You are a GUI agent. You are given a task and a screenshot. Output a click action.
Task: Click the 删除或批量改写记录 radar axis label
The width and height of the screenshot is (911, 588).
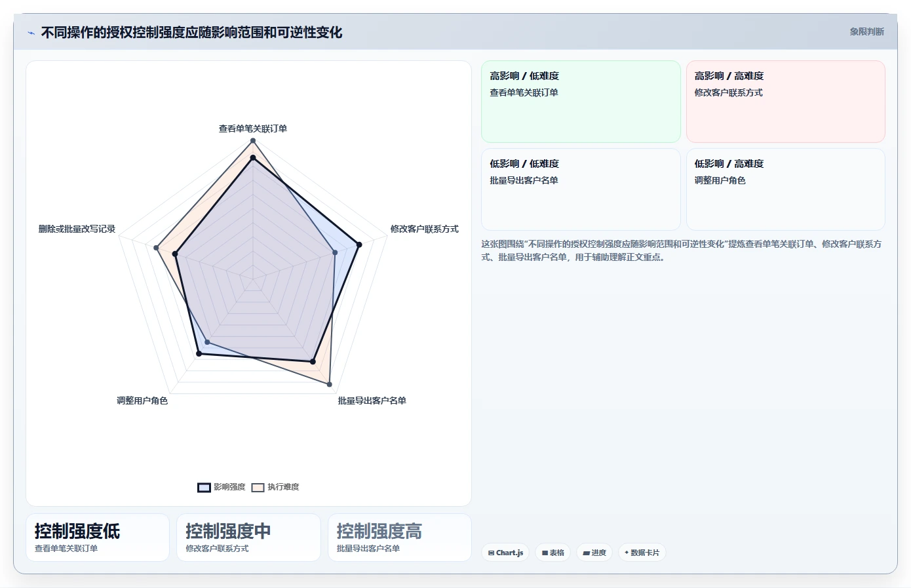coord(77,229)
